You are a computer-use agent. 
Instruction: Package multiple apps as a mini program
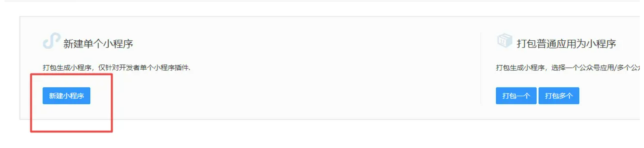click(559, 96)
